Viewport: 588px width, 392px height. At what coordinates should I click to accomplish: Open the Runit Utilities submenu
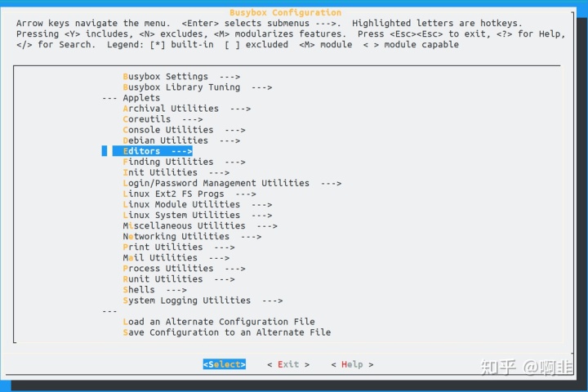(x=179, y=279)
